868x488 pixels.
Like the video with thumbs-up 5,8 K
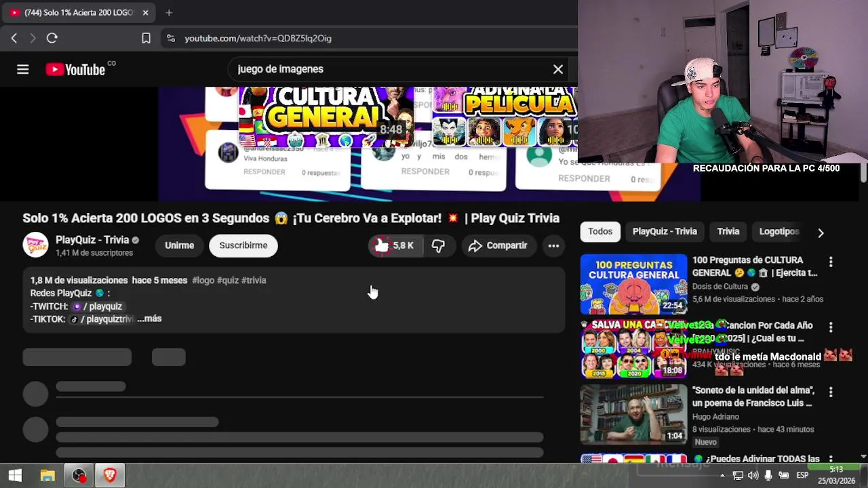pyautogui.click(x=394, y=245)
